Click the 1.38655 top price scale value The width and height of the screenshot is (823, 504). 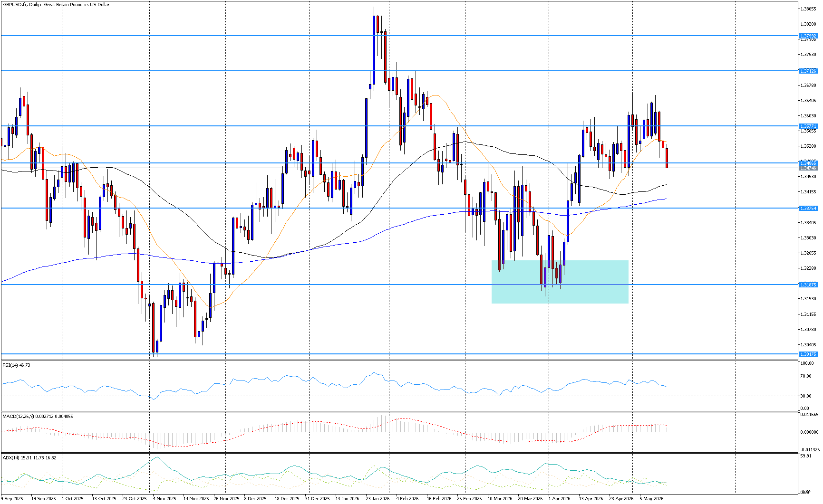[x=808, y=9]
